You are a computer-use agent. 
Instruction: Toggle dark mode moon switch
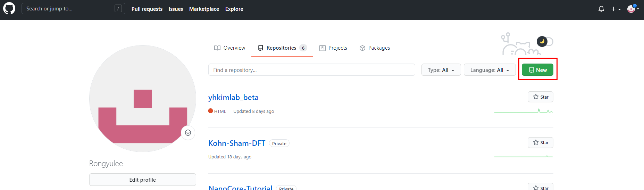tap(544, 42)
